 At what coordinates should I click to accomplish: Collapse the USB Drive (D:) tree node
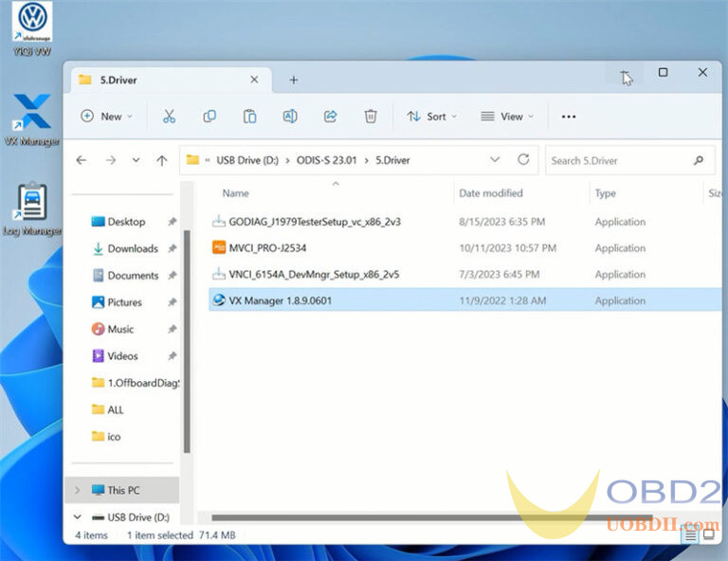[78, 516]
